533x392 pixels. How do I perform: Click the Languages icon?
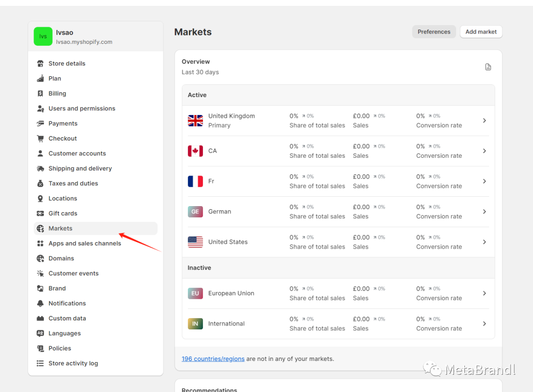[40, 333]
